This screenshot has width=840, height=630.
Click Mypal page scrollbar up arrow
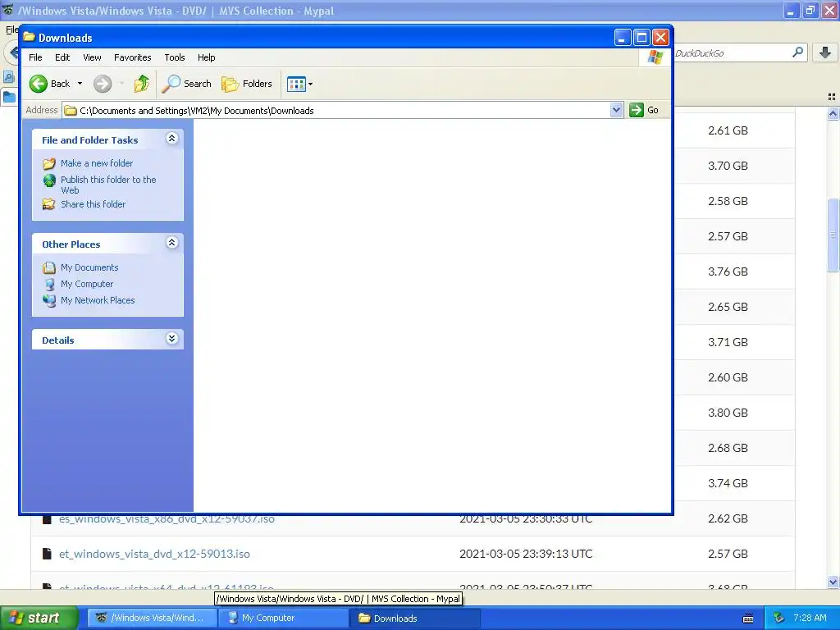[833, 113]
